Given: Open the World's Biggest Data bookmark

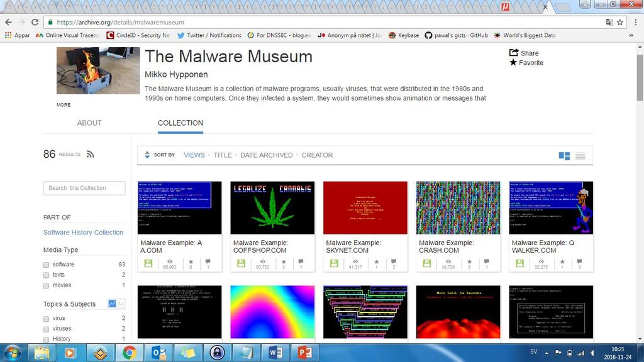Looking at the screenshot, I should [525, 35].
